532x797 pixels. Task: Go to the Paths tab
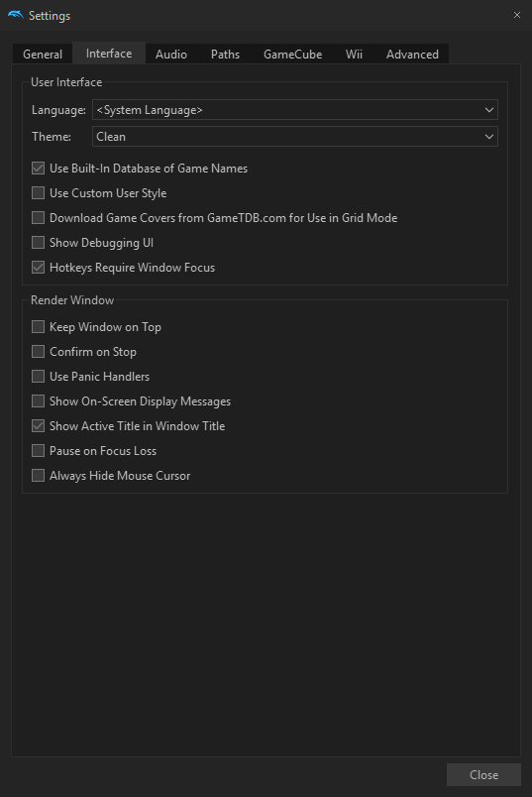225,55
